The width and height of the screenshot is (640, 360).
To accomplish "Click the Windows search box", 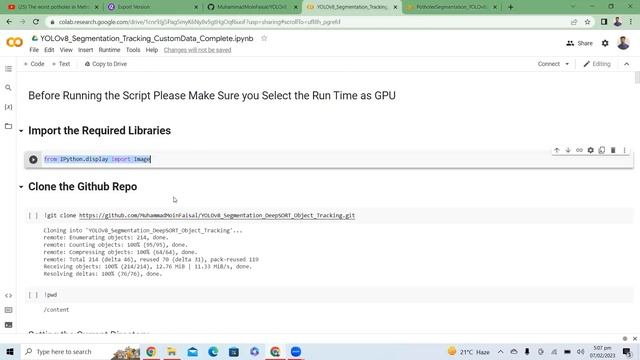I will pos(80,351).
